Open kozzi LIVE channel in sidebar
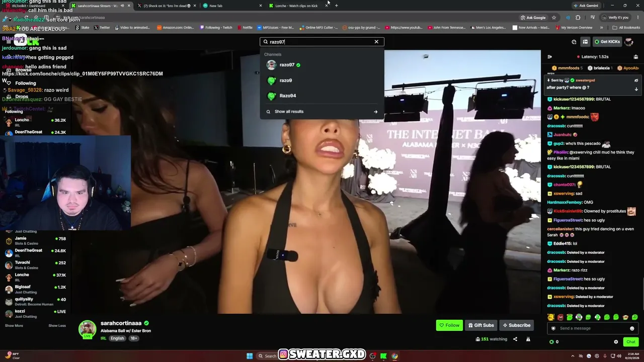644x362 pixels. (x=35, y=313)
